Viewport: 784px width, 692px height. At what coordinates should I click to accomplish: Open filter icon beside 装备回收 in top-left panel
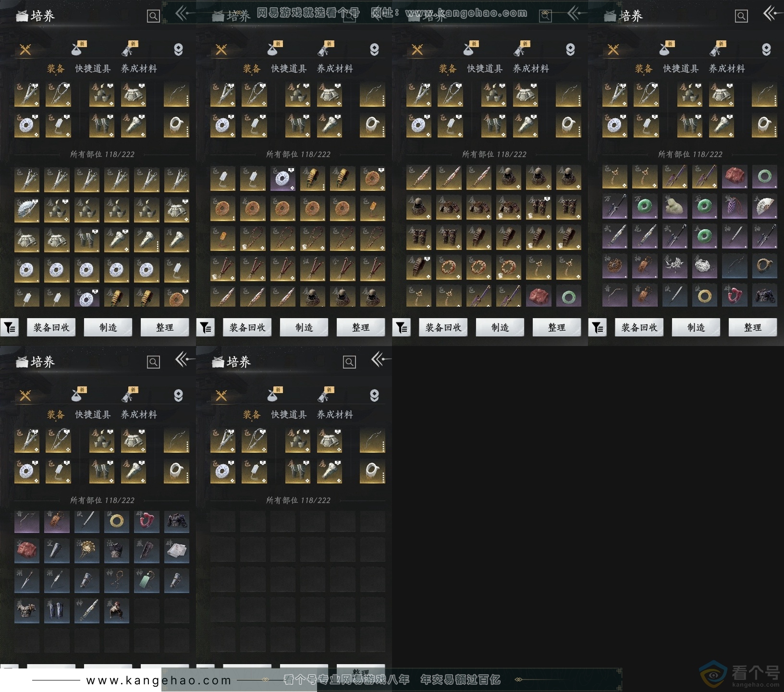pyautogui.click(x=10, y=327)
